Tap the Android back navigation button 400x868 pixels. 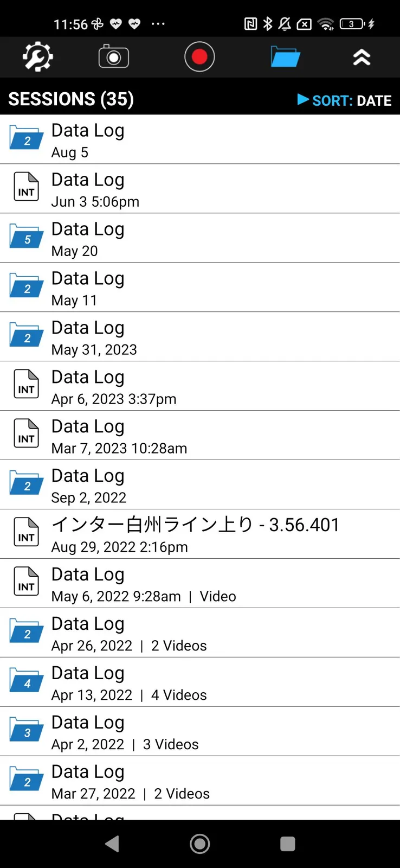pyautogui.click(x=112, y=844)
